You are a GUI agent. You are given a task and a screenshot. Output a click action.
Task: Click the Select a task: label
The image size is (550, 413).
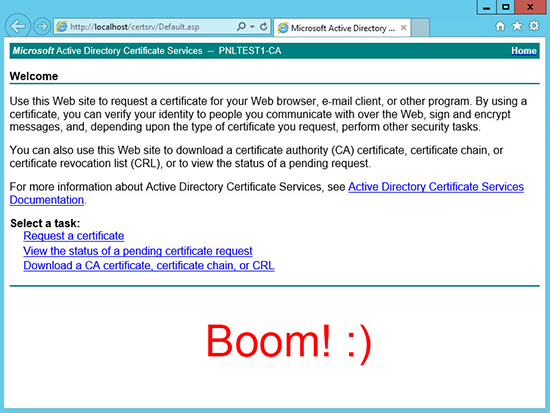tap(45, 223)
